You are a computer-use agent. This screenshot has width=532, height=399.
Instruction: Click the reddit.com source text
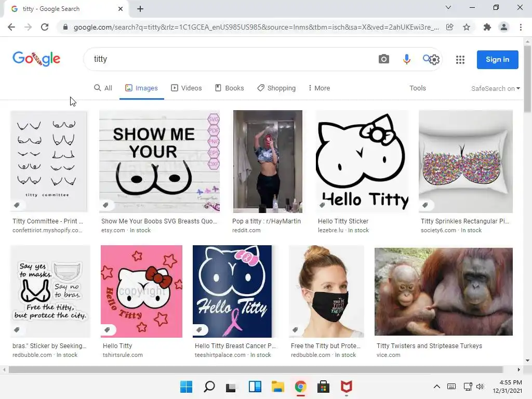coord(246,230)
